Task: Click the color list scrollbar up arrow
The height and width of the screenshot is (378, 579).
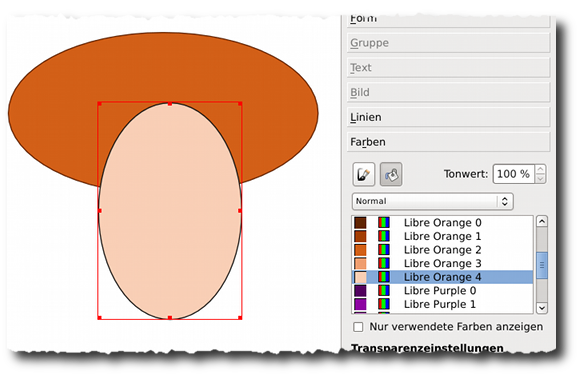Action: coord(542,221)
